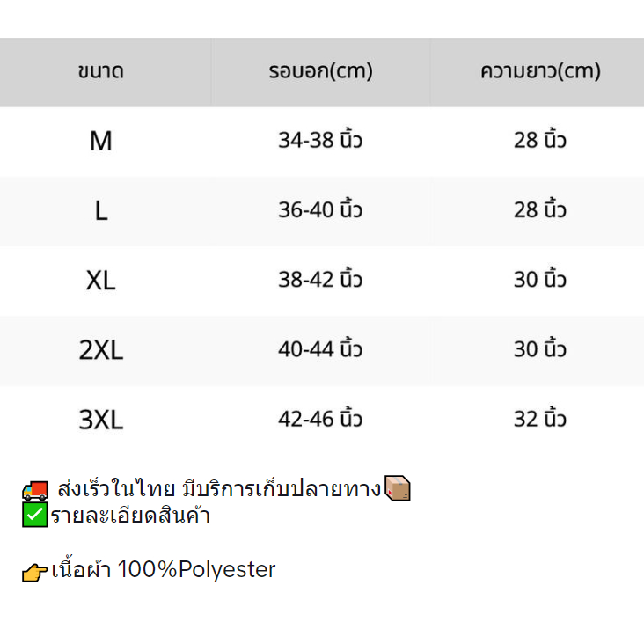644x644 pixels.
Task: Click the 32 นิ้ว length value
Action: 540,419
